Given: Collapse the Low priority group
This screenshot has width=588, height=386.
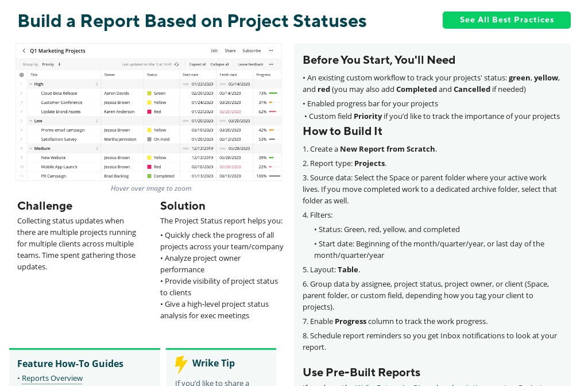Looking at the screenshot, I should (30, 121).
